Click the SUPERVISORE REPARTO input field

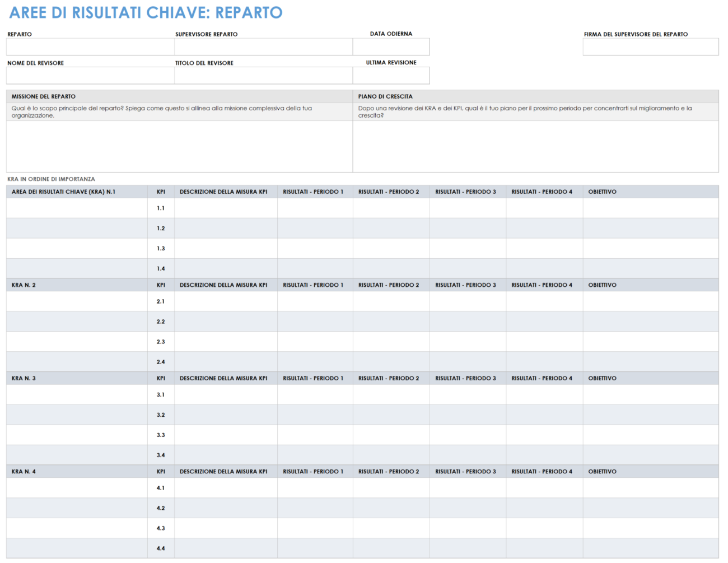point(263,46)
